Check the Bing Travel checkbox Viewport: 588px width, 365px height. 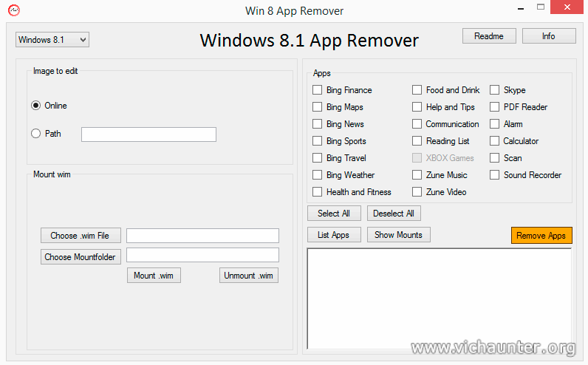[x=317, y=158]
